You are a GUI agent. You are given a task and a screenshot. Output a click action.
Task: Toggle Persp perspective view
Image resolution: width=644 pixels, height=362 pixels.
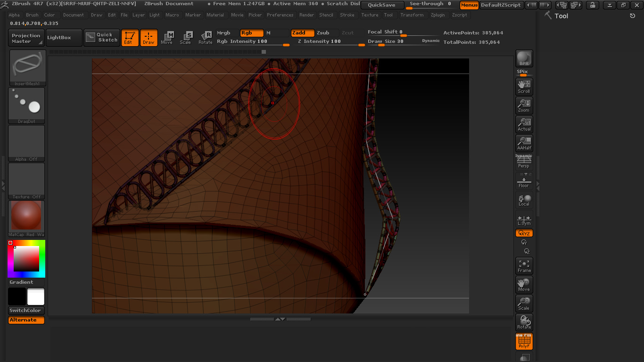[524, 161]
